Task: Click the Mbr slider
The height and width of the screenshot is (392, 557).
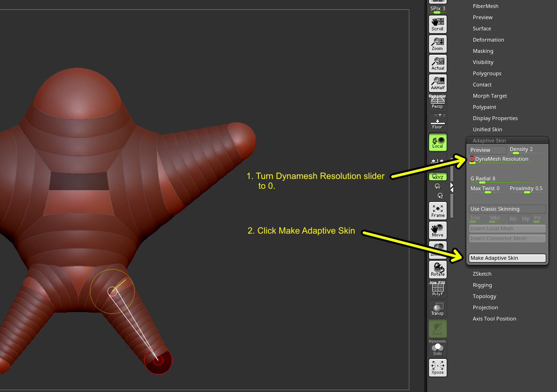Action: pyautogui.click(x=497, y=219)
